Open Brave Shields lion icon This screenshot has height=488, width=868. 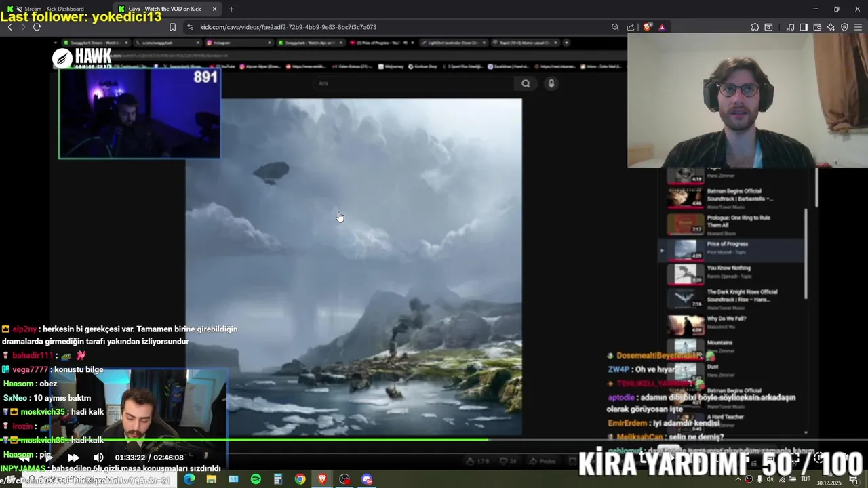tap(648, 27)
